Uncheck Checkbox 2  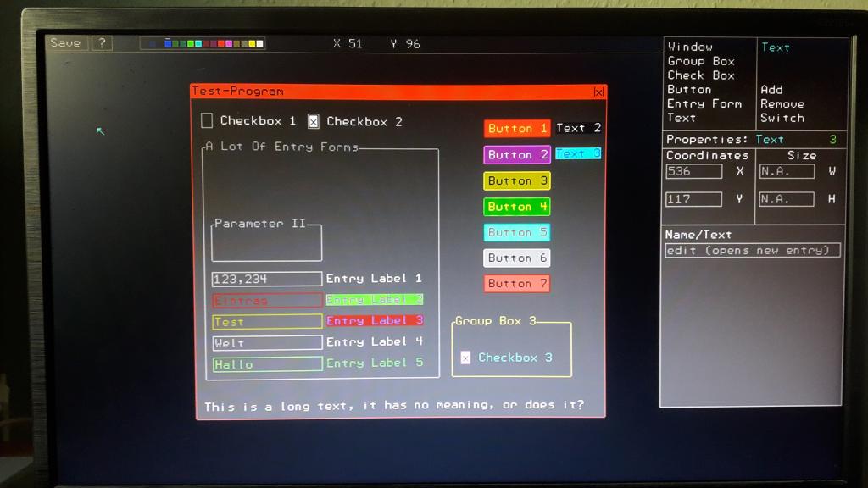313,121
